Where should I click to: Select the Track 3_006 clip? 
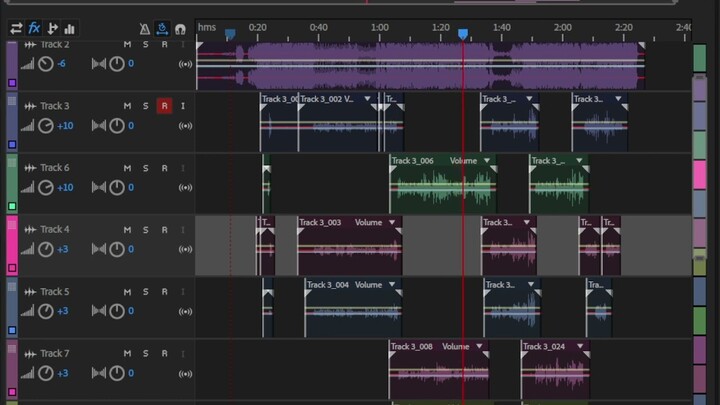tap(443, 183)
